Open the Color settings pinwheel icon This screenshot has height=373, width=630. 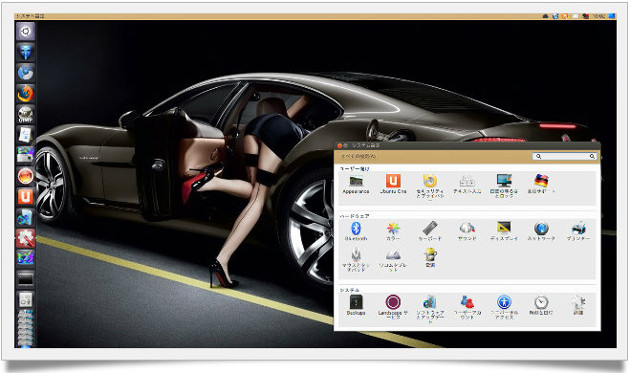393,232
